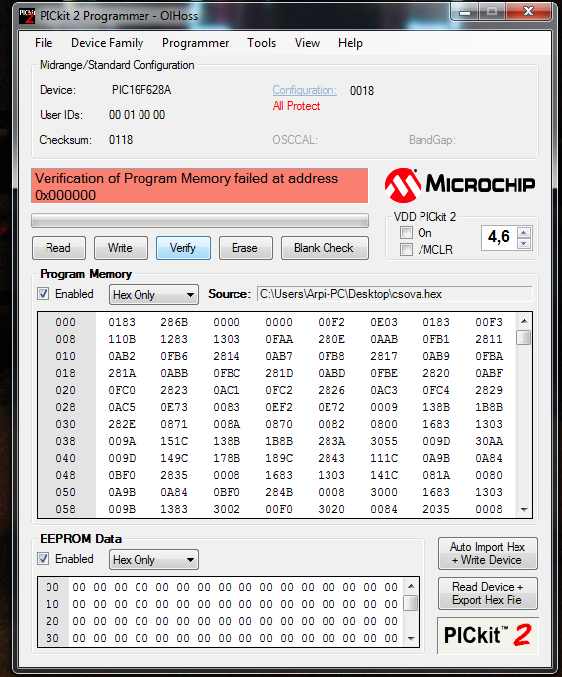Click the Program Memory scrollbar thumb

point(524,338)
